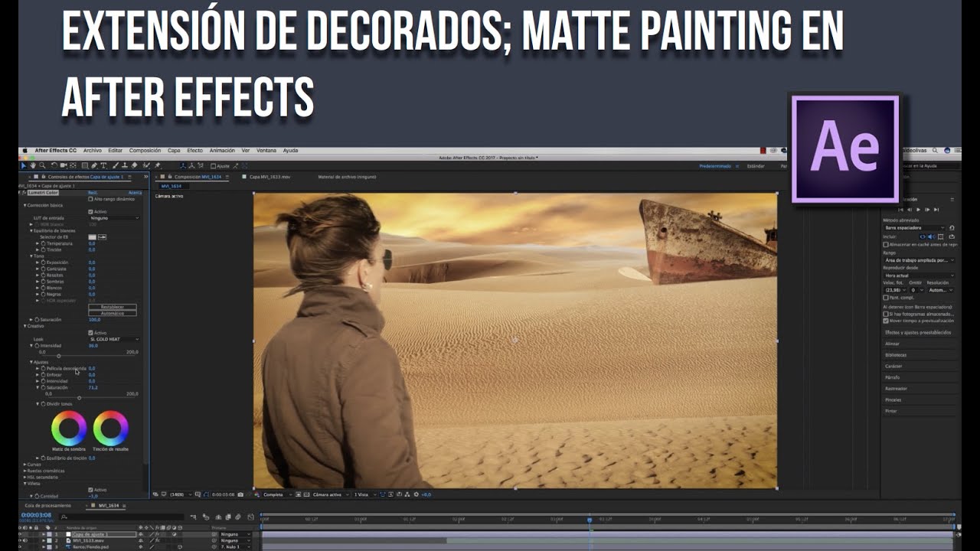Open the Archivo menu

(x=92, y=150)
